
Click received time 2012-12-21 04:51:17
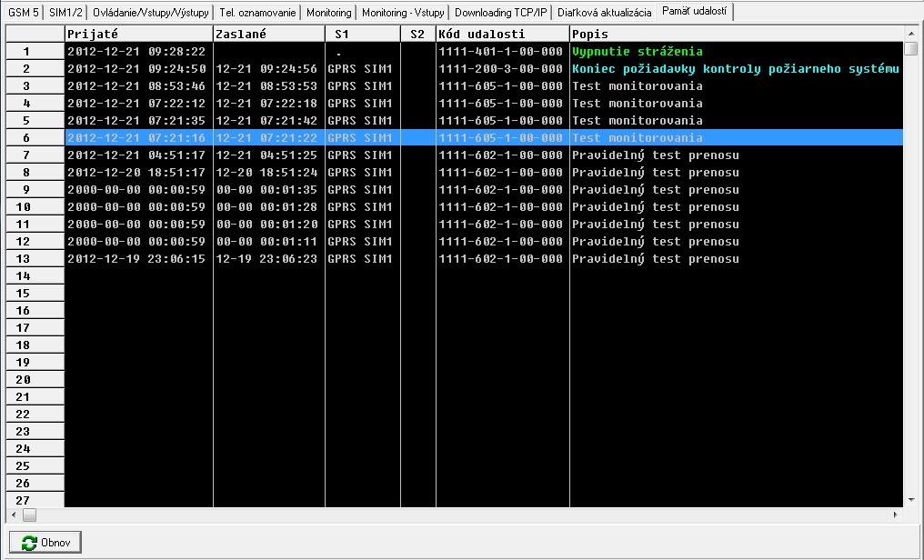[x=136, y=155]
